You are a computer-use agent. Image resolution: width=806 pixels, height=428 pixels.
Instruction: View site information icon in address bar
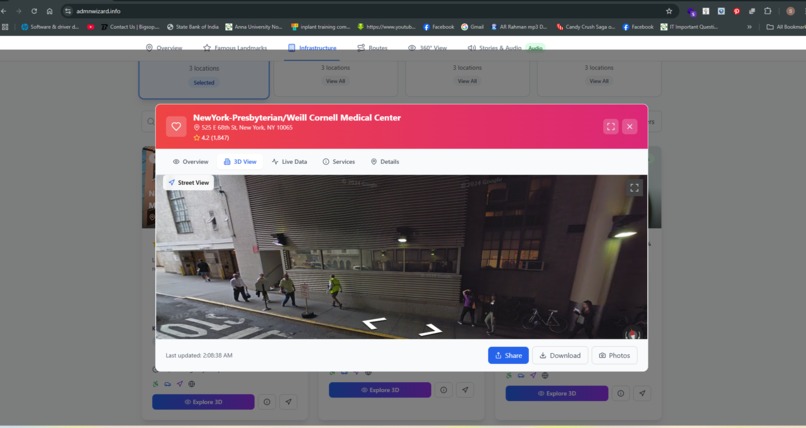click(68, 11)
